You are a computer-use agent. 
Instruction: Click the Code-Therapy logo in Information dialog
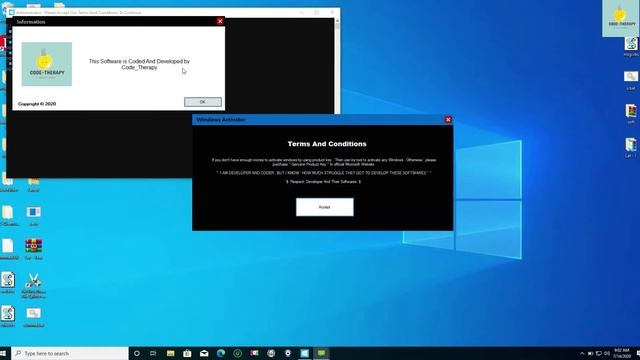[x=47, y=64]
